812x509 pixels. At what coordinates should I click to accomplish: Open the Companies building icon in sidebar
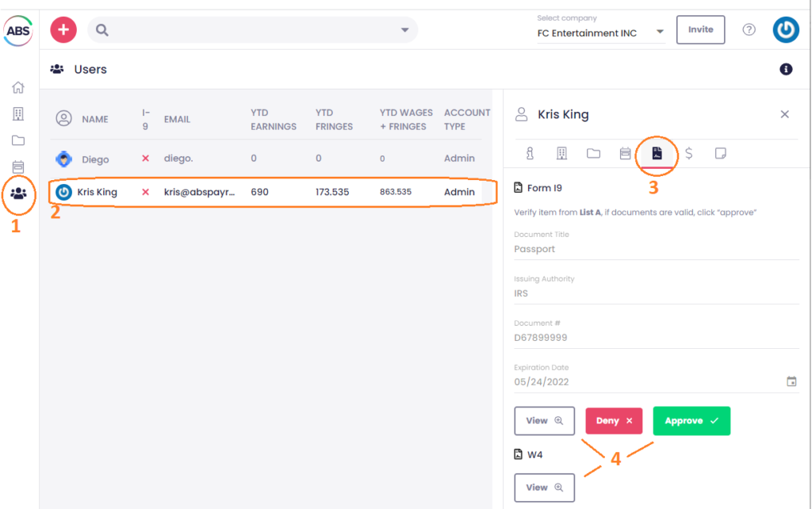point(18,114)
